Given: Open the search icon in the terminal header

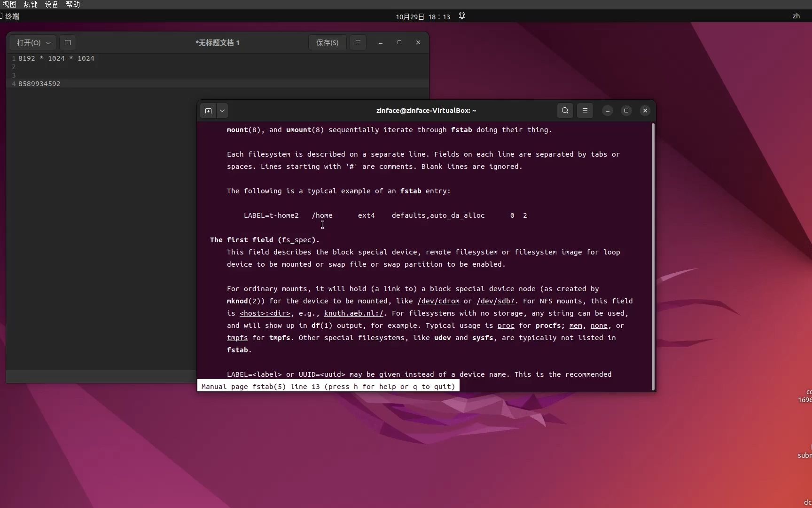Looking at the screenshot, I should (565, 111).
